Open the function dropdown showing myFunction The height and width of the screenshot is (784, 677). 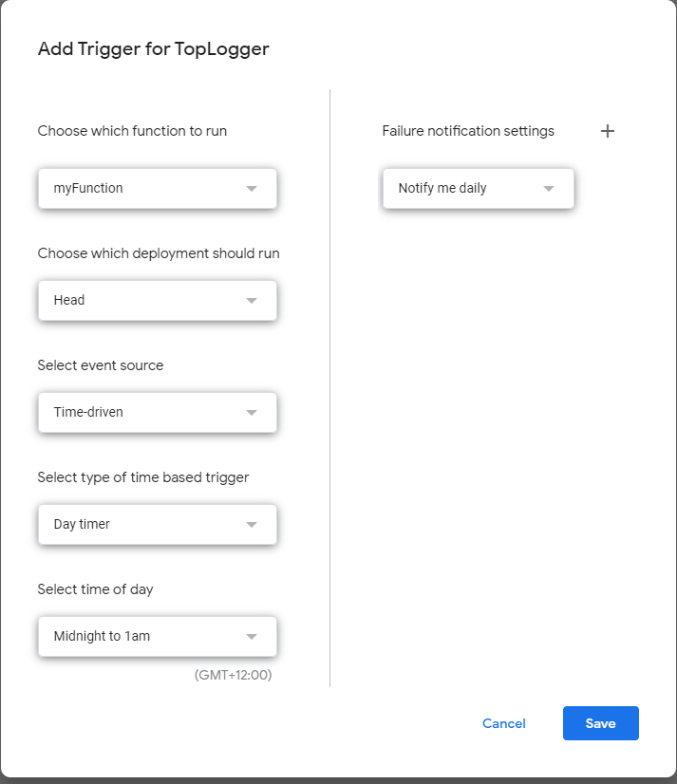[x=157, y=188]
